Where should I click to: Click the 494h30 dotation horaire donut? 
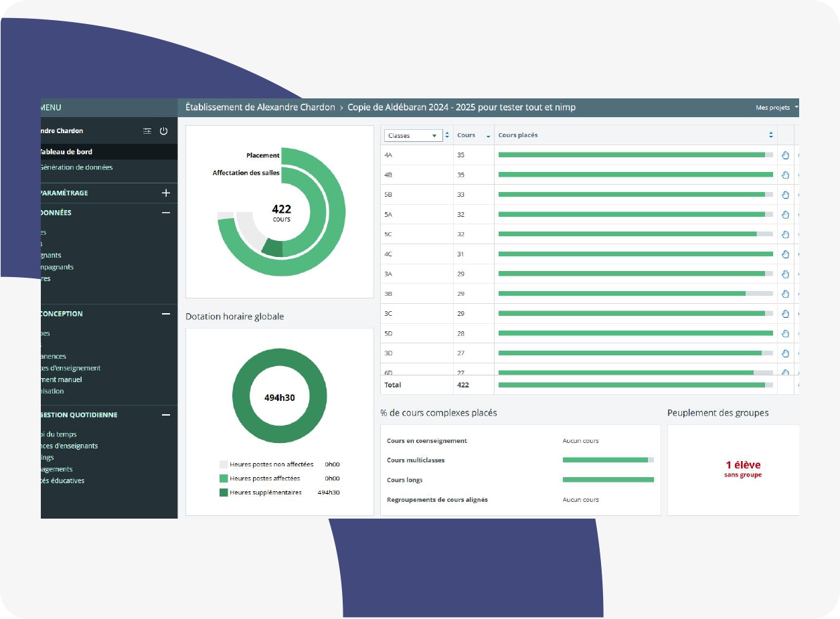[x=280, y=397]
